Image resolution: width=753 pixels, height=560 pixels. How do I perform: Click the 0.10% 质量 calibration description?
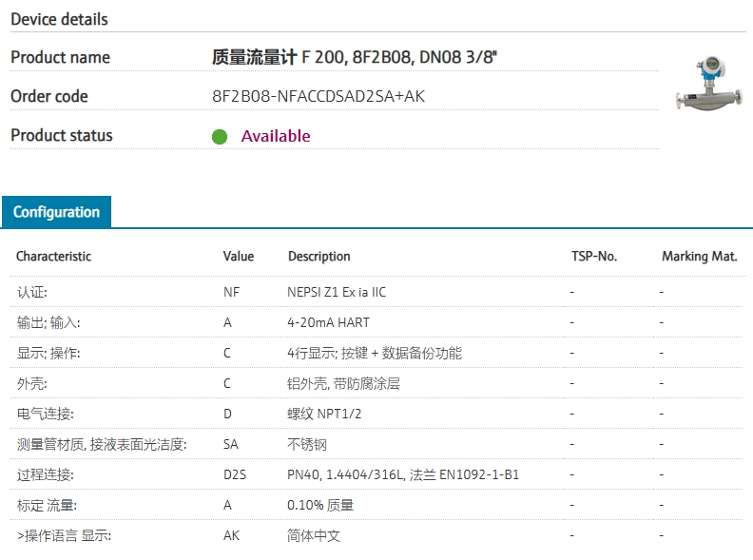coord(320,505)
